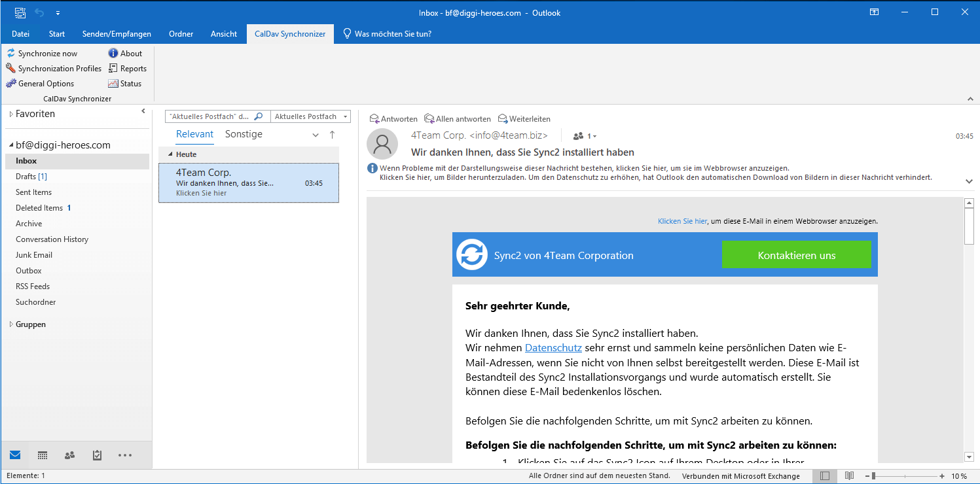Viewport: 980px width, 484px height.
Task: Switch to Calendar view in navigation bar
Action: pos(43,455)
